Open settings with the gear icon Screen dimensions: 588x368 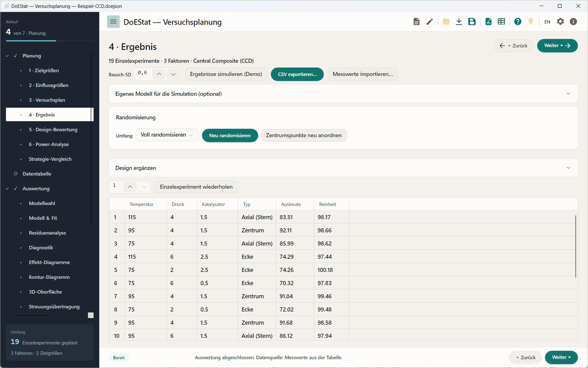click(x=560, y=22)
